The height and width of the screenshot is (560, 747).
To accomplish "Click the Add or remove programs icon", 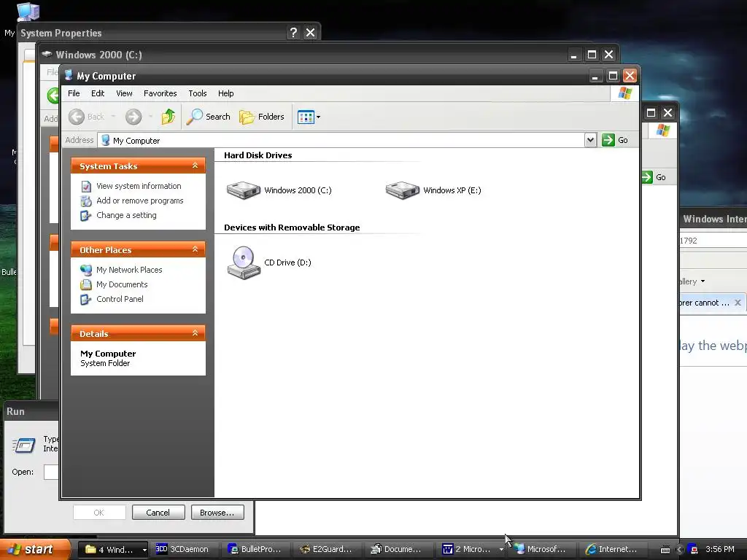I will 86,201.
